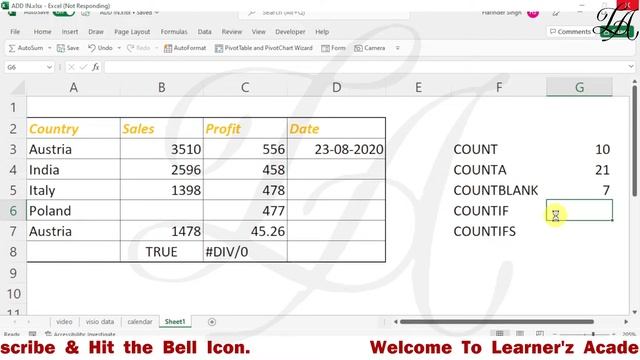The image size is (640, 360).
Task: Open the View ribbon tab
Action: coord(258,31)
